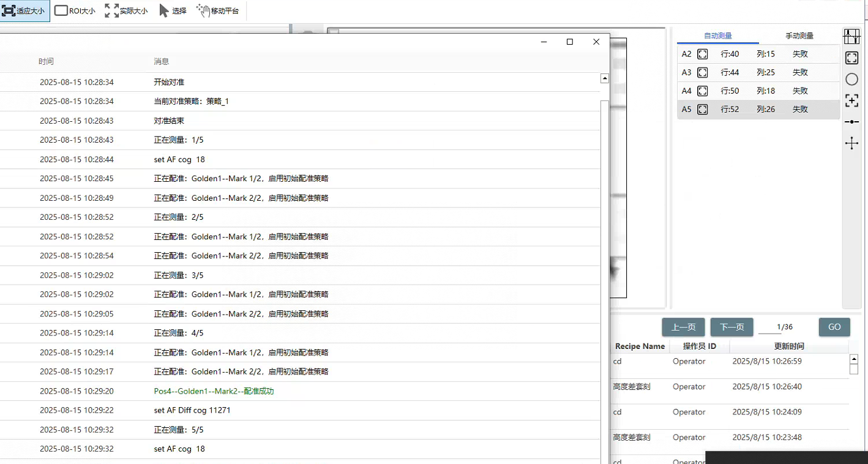Click the line-with-center-dot tool icon
The height and width of the screenshot is (464, 868).
click(x=851, y=122)
